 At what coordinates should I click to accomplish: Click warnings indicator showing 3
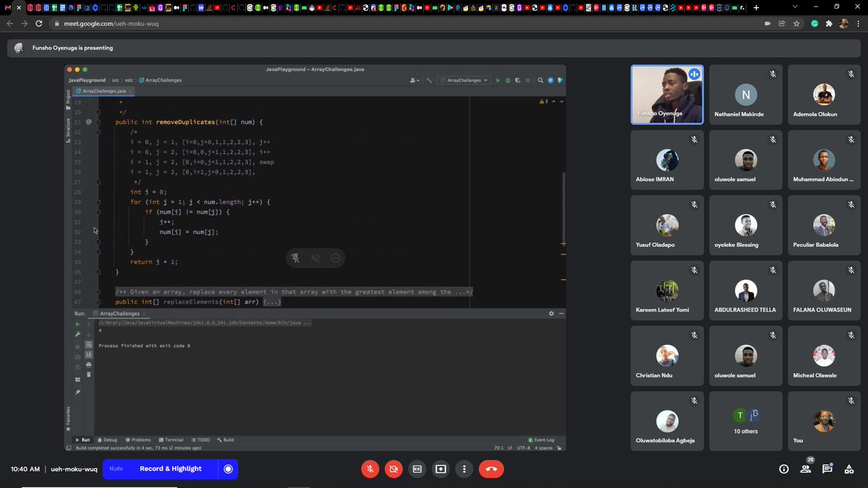[x=545, y=102]
